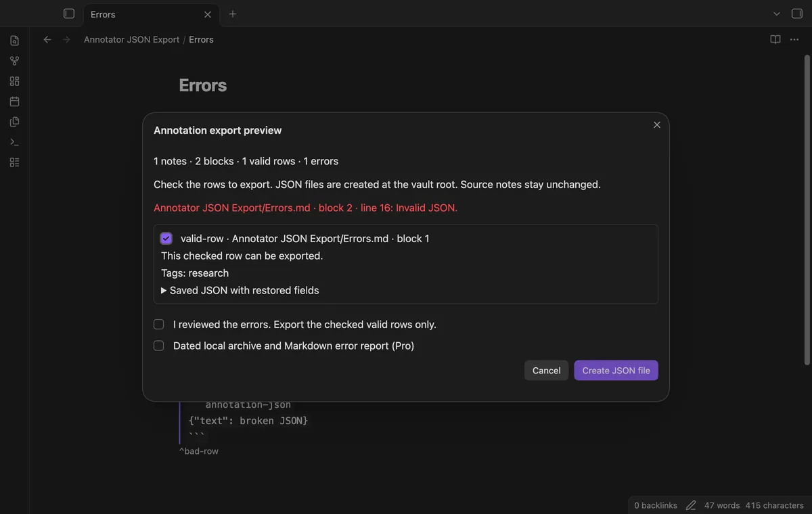Click the Cancel button
The image size is (812, 514).
point(546,371)
